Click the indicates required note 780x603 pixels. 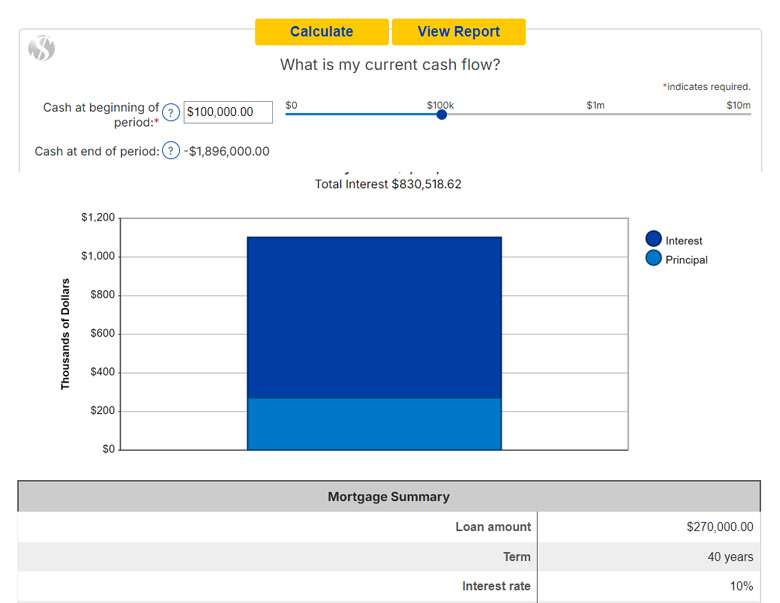[706, 87]
